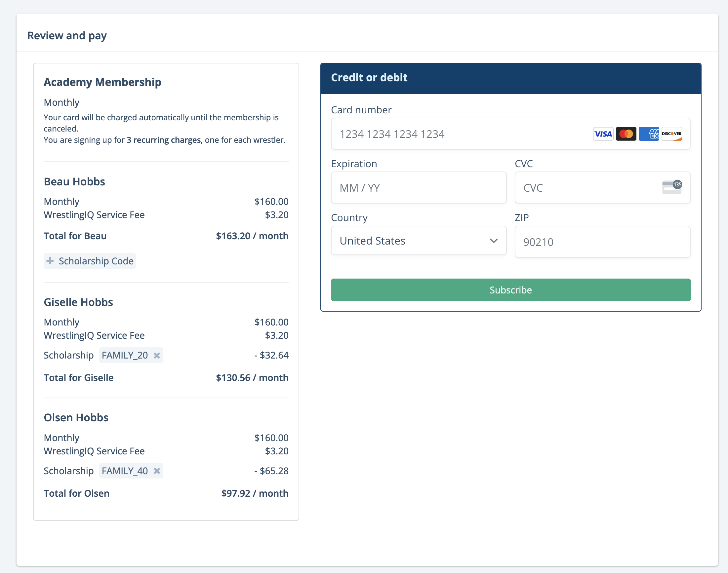
Task: Click the plus icon beside Scholarship Code
Action: tap(50, 261)
